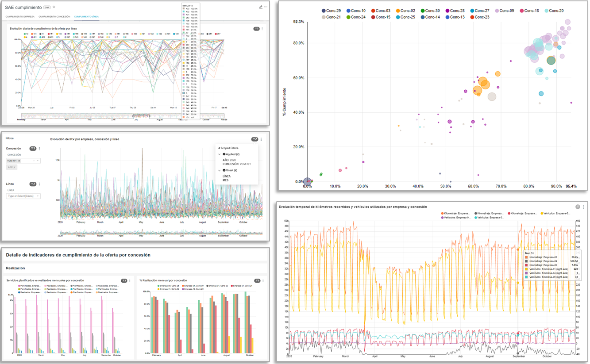Toggle the yellow Vehículos legend series
The width and height of the screenshot is (590, 364).
(x=555, y=213)
